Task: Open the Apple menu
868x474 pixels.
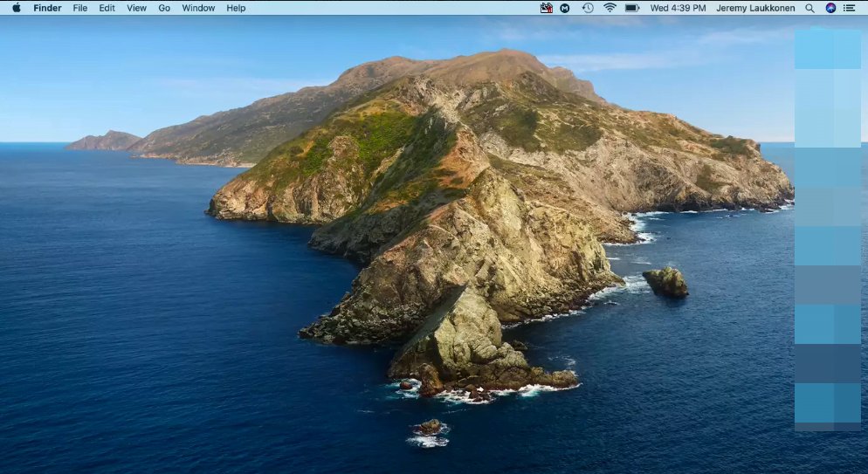Action: [x=16, y=8]
